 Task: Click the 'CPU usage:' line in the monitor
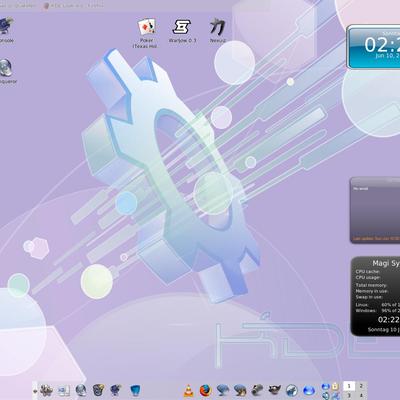(368, 277)
